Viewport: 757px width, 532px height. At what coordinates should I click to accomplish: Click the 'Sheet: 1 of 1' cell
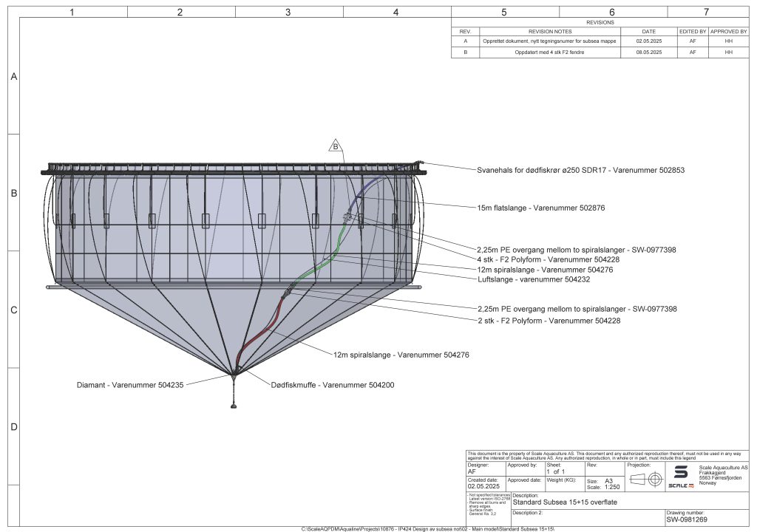[x=564, y=468]
